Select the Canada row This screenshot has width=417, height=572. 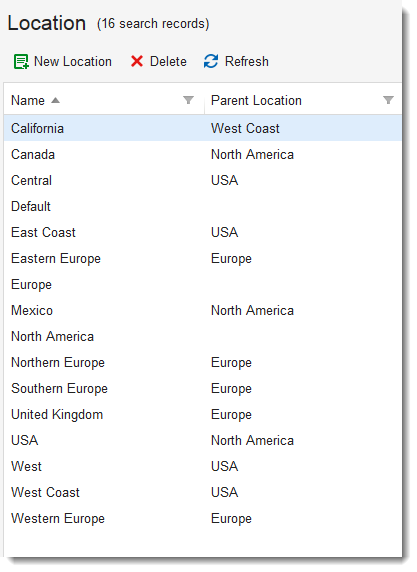click(203, 154)
